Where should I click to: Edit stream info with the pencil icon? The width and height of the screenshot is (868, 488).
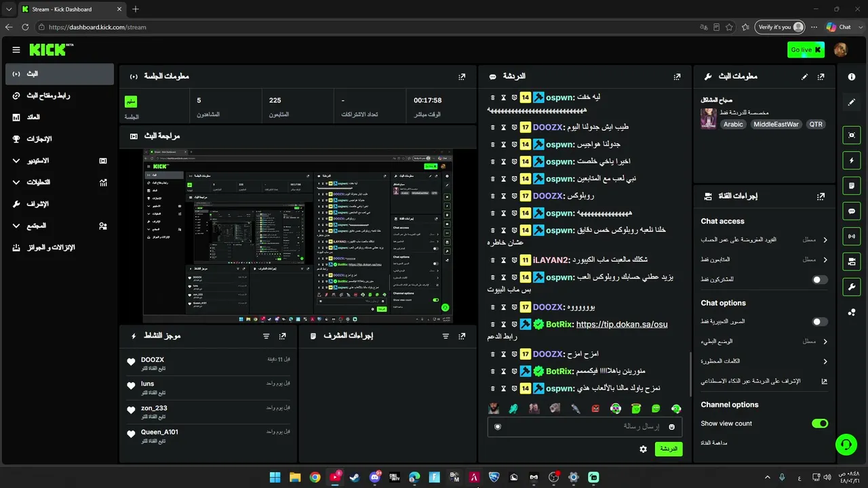pyautogui.click(x=804, y=77)
